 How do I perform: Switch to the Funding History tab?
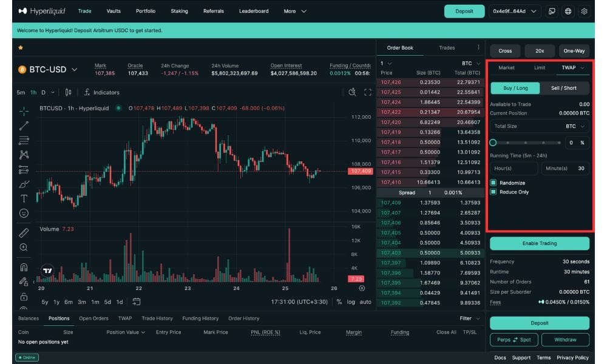(200, 318)
